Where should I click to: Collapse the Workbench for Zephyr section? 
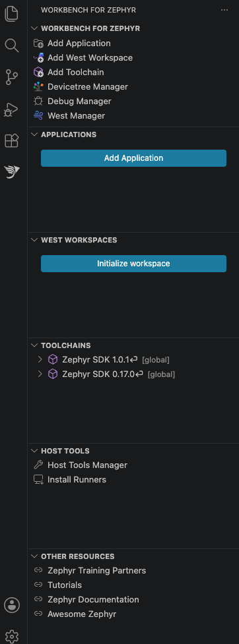tap(34, 28)
